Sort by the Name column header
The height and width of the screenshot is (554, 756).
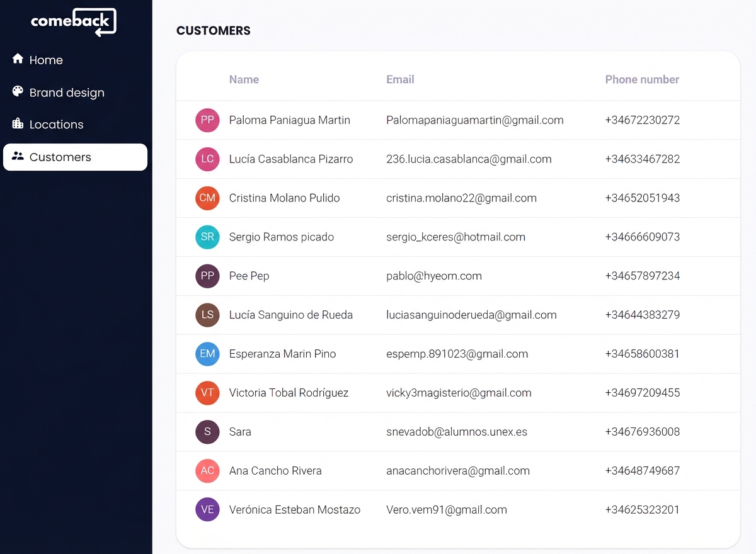coord(244,79)
